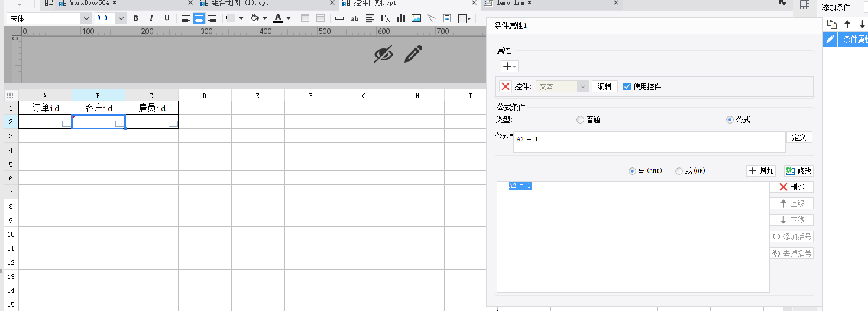Click cell A2 with widget marker
Viewport: 868px width, 311px height.
coord(45,122)
